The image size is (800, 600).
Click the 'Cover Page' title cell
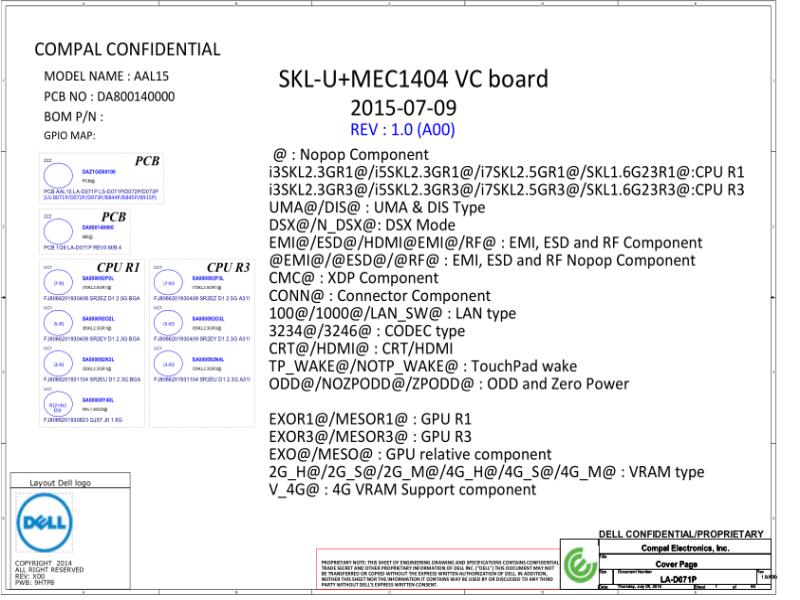tap(677, 564)
